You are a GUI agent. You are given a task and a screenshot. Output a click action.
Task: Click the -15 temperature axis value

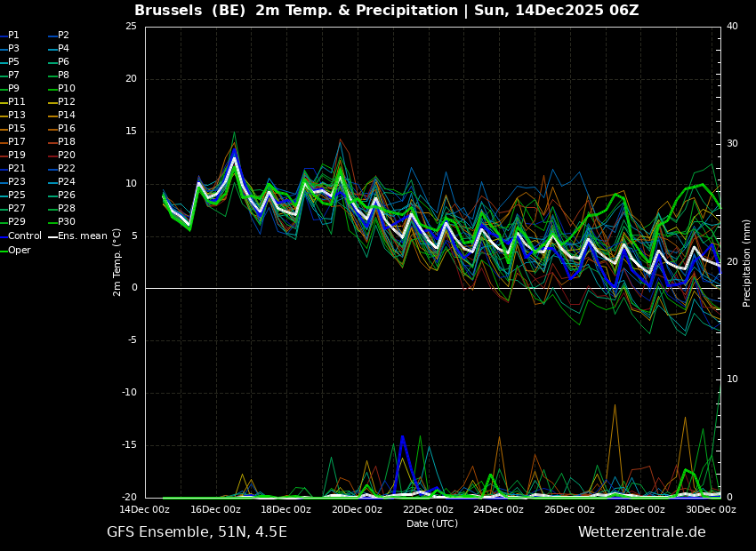point(130,445)
